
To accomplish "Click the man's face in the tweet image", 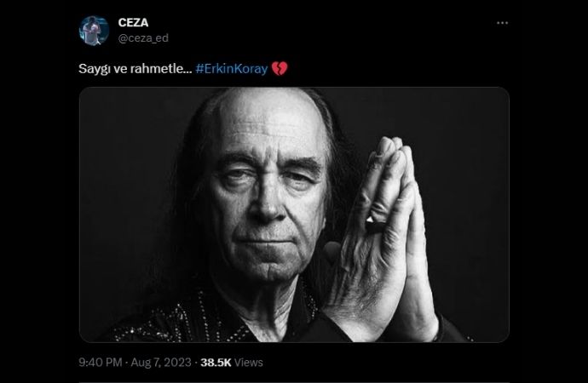I will (268, 195).
